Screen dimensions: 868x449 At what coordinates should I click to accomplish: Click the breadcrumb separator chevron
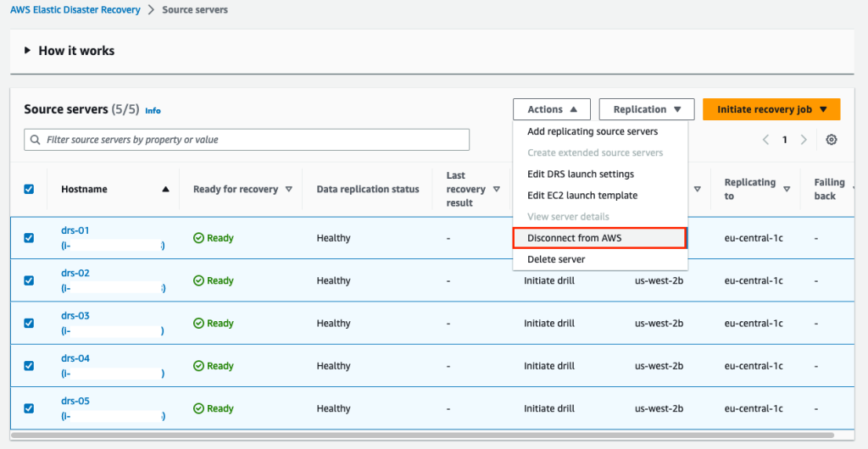point(151,10)
